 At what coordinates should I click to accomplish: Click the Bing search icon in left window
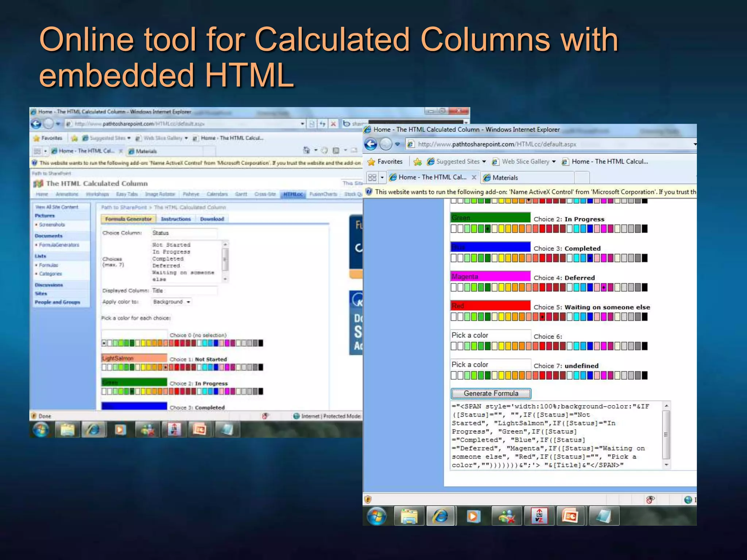347,124
